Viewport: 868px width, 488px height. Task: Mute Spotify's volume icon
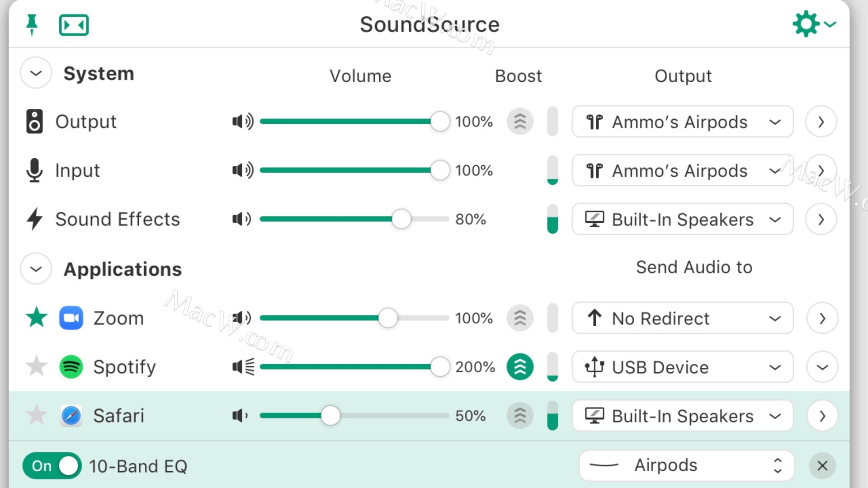[x=243, y=366]
